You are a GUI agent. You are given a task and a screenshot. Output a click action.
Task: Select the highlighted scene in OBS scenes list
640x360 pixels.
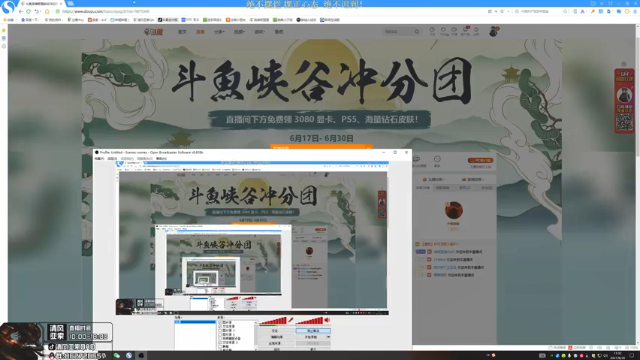pos(195,322)
